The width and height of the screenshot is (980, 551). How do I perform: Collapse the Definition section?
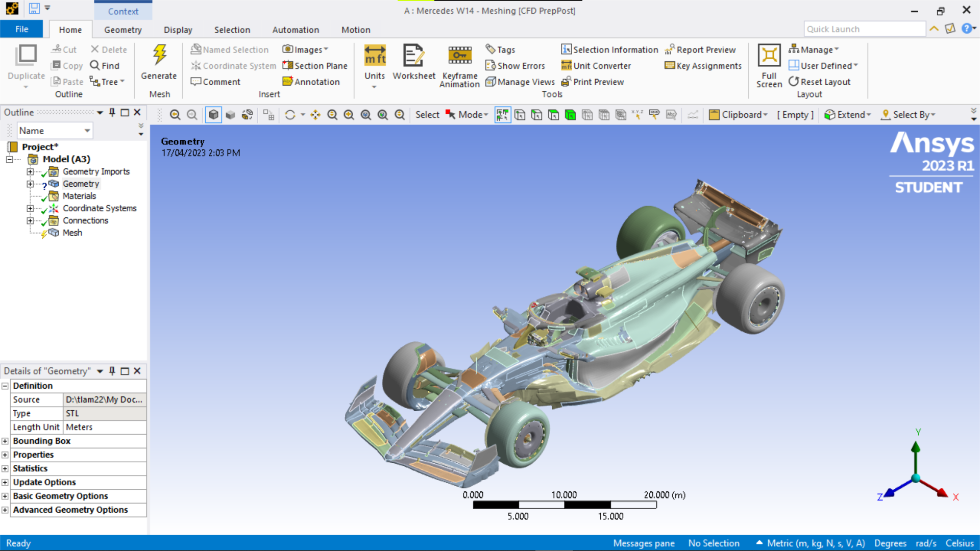pos(5,386)
